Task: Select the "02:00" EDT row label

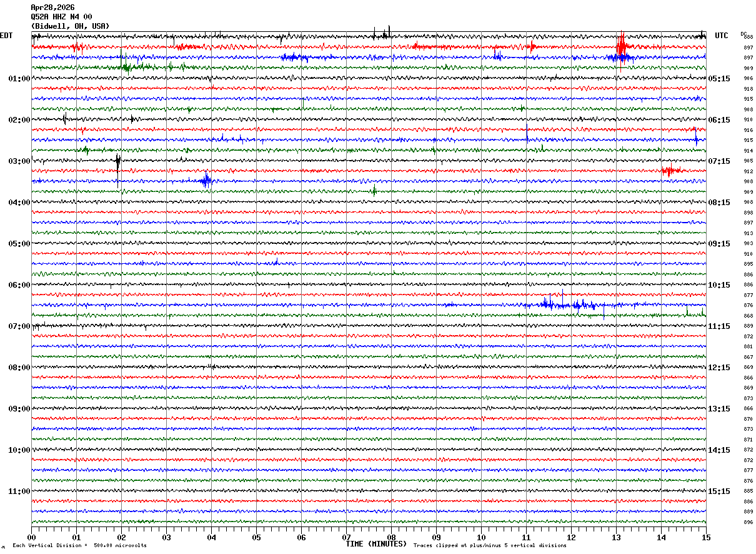Action: [x=19, y=120]
